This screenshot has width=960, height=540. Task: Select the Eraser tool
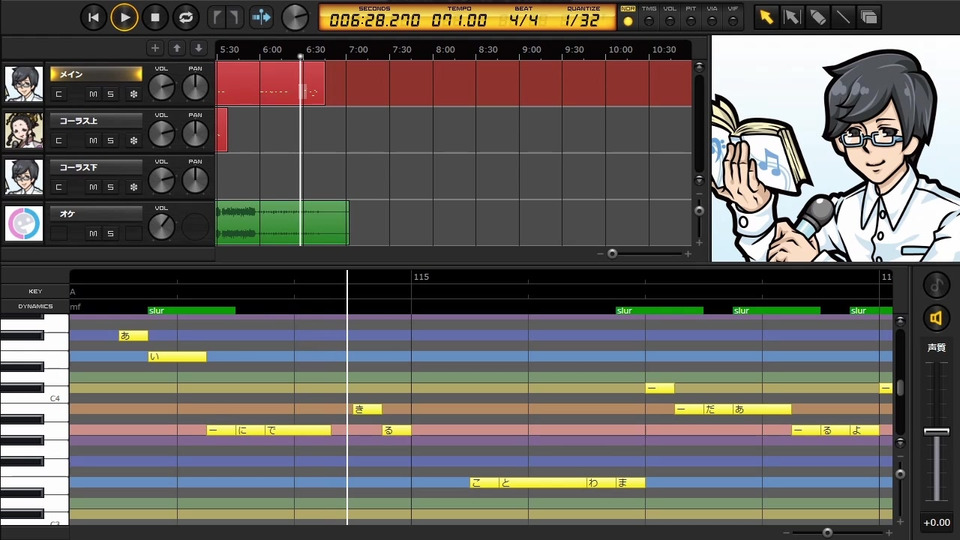pos(817,17)
